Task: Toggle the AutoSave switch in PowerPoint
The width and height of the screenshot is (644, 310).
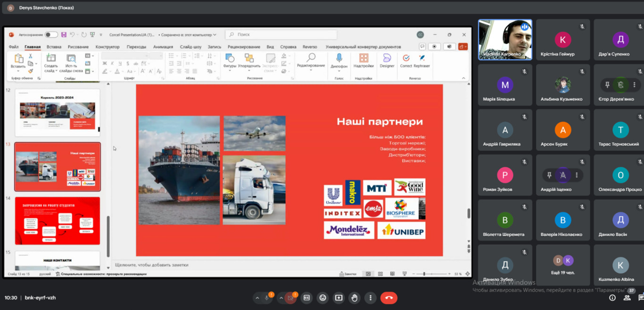Action: pos(51,35)
